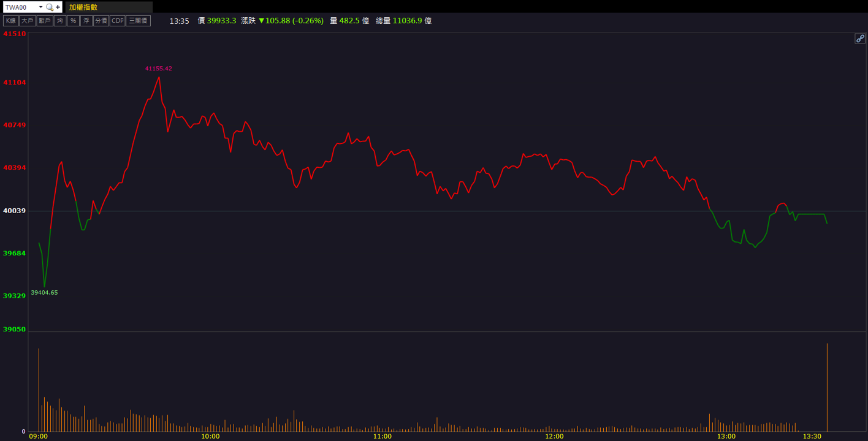Click the tall closing volume bar at 13:30
Screen dimensions: 868x441
click(827, 387)
